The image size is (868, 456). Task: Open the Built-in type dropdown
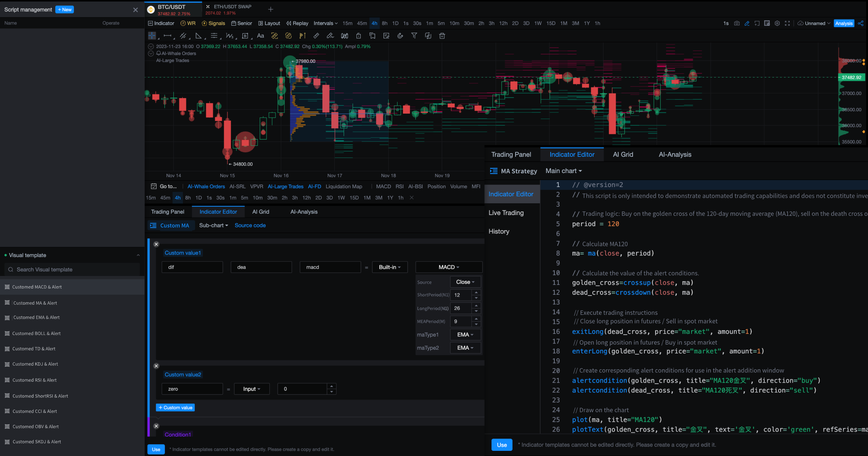point(389,267)
